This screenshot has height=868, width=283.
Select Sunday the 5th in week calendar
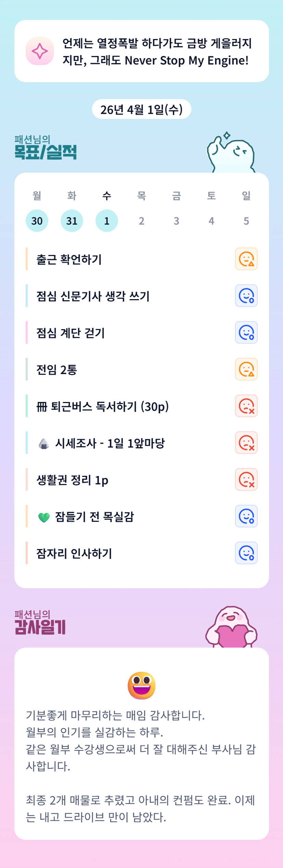pyautogui.click(x=246, y=221)
